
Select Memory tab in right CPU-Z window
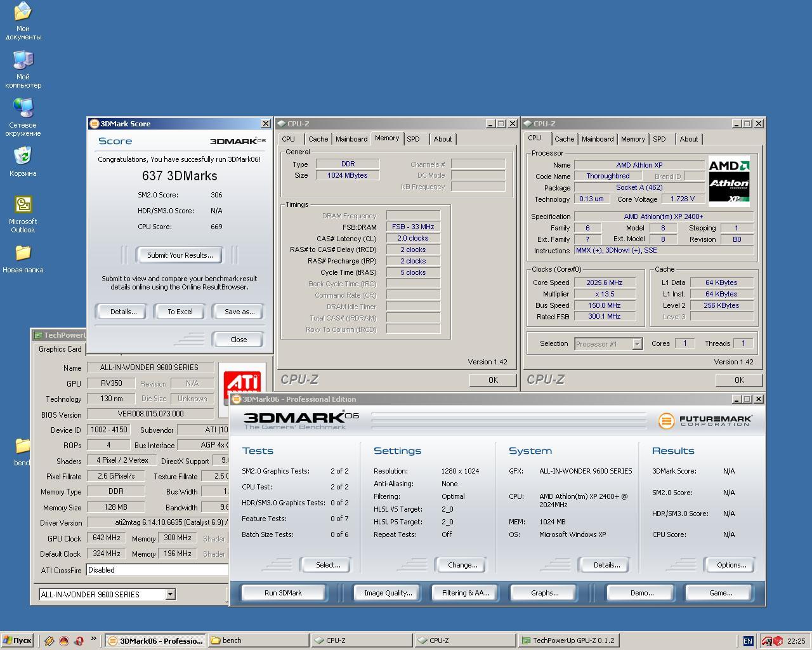point(633,139)
